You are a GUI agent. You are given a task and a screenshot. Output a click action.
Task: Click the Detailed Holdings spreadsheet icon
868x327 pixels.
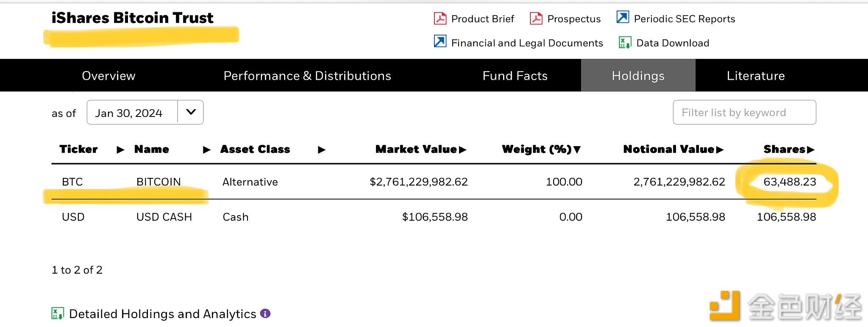pos(57,313)
